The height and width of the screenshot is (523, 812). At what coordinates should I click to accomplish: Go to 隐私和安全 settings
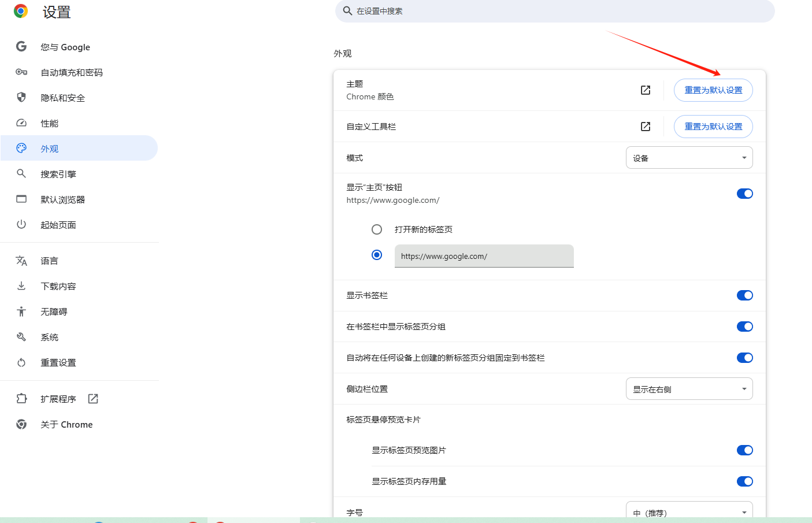(x=79, y=98)
